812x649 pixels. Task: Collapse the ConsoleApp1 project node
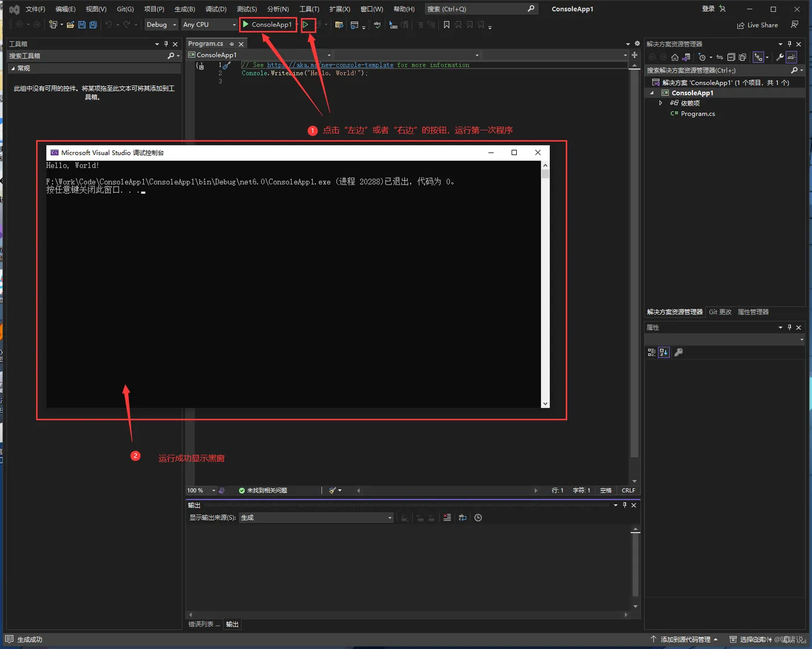[x=652, y=93]
